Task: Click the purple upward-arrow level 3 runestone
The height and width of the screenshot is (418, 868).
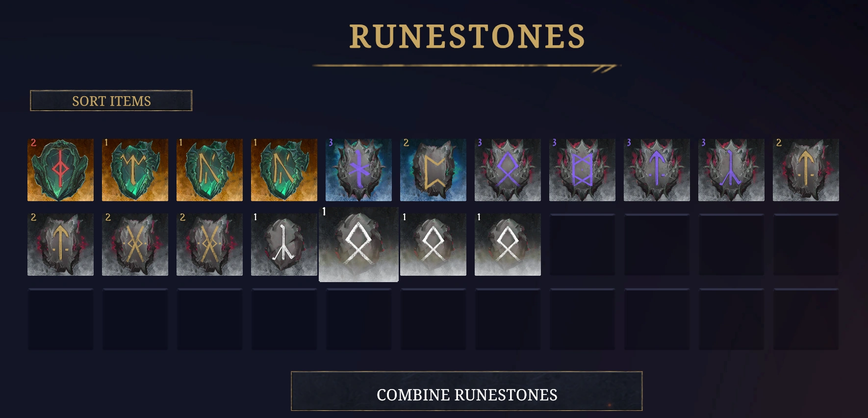Action: tap(657, 170)
